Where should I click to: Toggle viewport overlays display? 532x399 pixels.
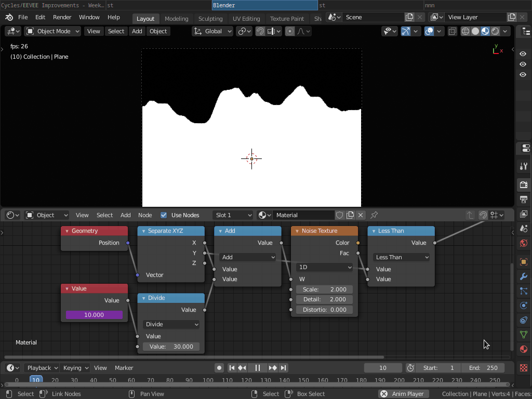pos(429,31)
